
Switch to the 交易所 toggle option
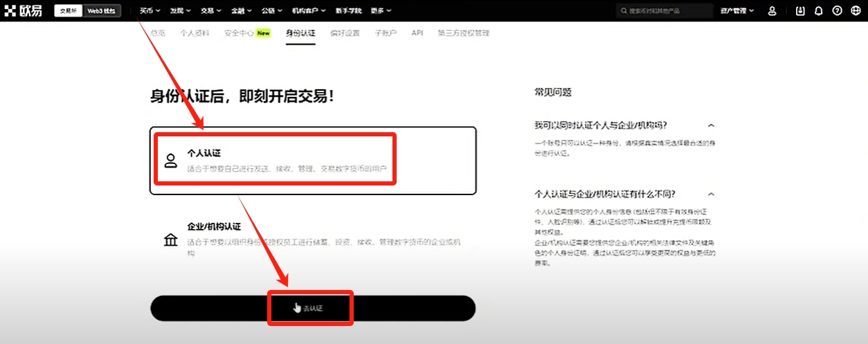click(69, 10)
